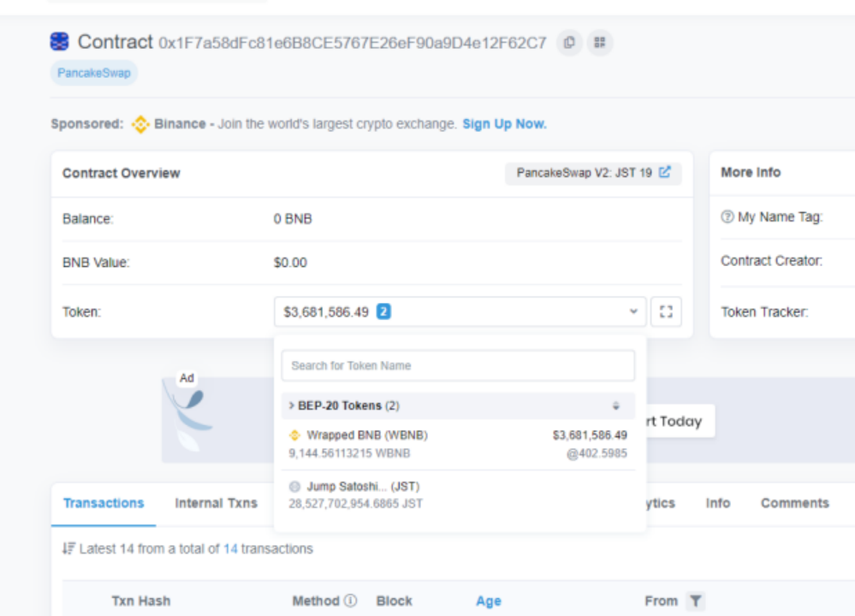Click the Wrapped BNB token icon

[294, 435]
